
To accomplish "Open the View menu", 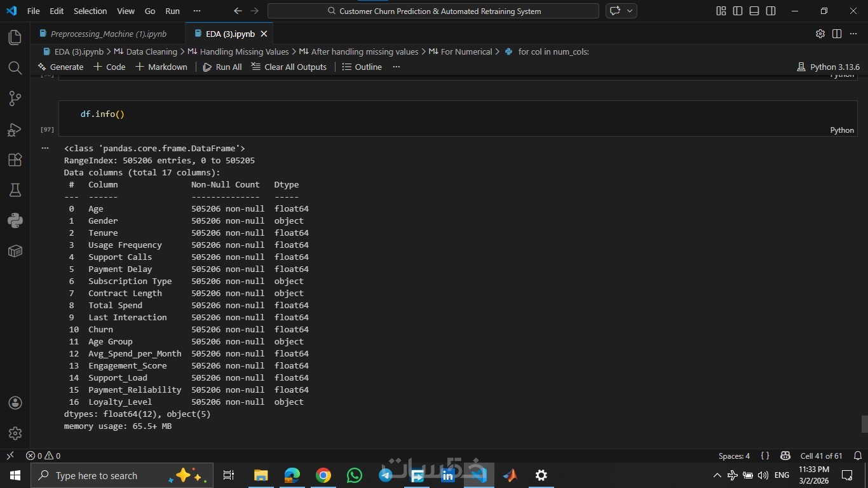I will (126, 11).
